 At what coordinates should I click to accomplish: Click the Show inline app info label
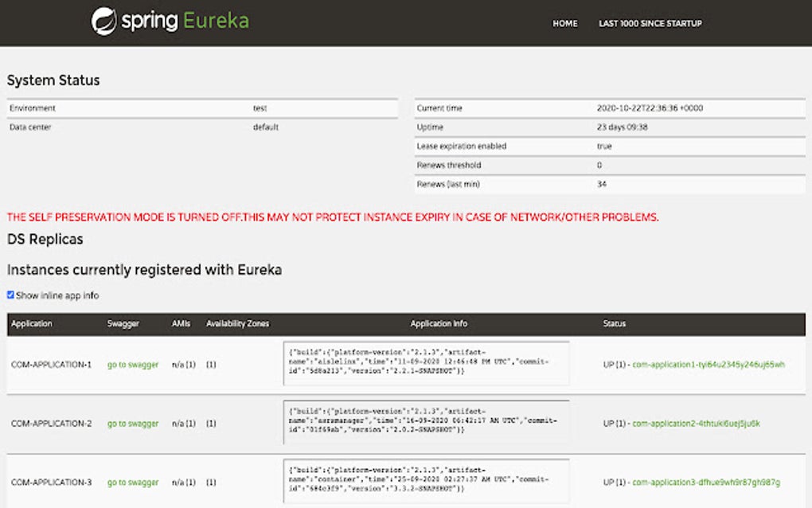pyautogui.click(x=57, y=295)
